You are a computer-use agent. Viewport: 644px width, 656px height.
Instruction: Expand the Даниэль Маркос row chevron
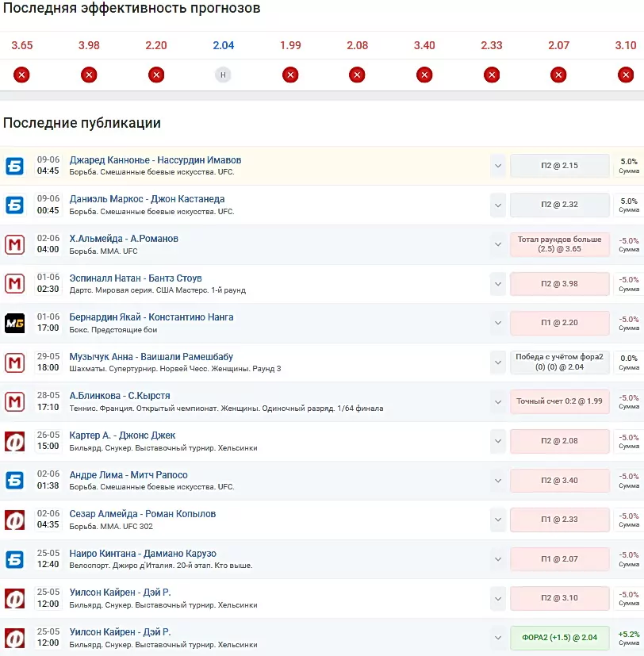point(497,205)
